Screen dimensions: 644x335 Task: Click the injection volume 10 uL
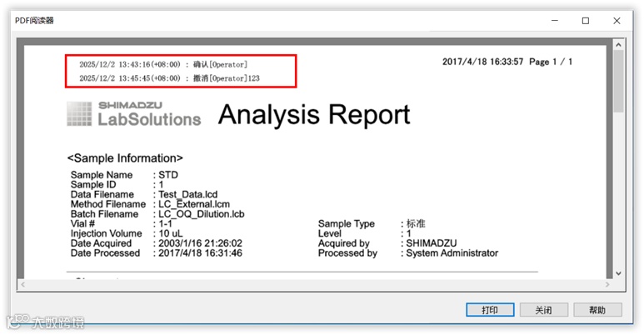tap(171, 233)
